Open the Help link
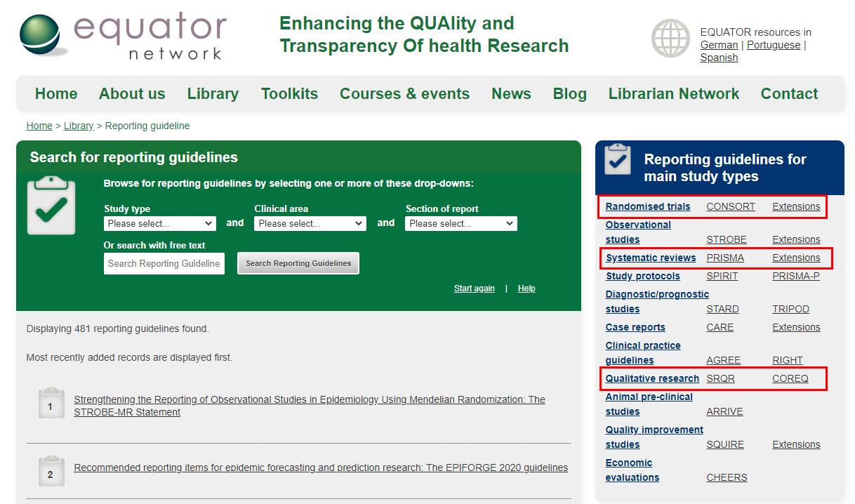 [x=526, y=289]
